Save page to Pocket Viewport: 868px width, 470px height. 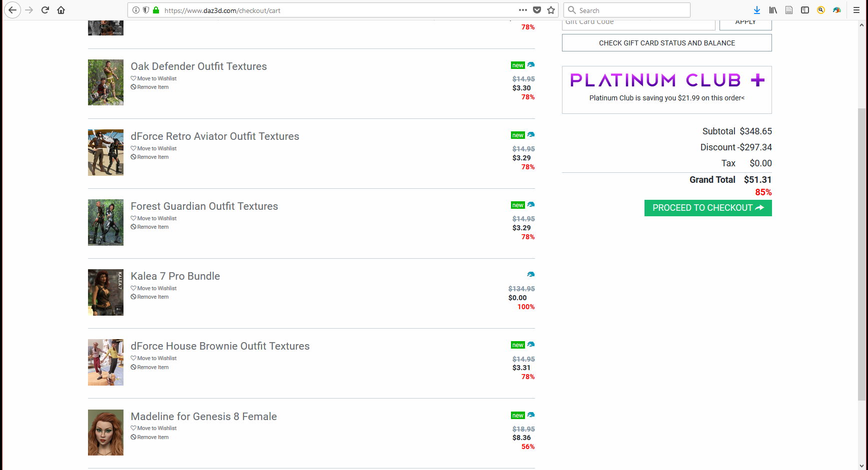537,10
